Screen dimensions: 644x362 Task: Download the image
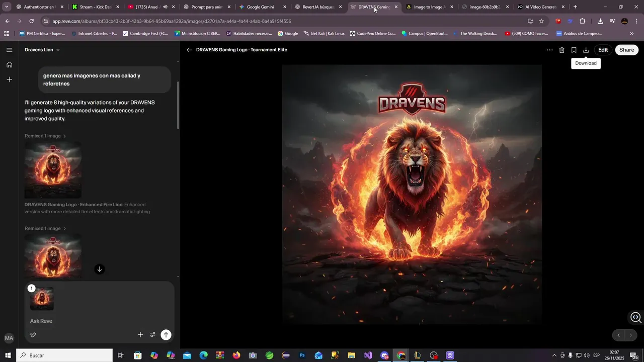tap(586, 50)
